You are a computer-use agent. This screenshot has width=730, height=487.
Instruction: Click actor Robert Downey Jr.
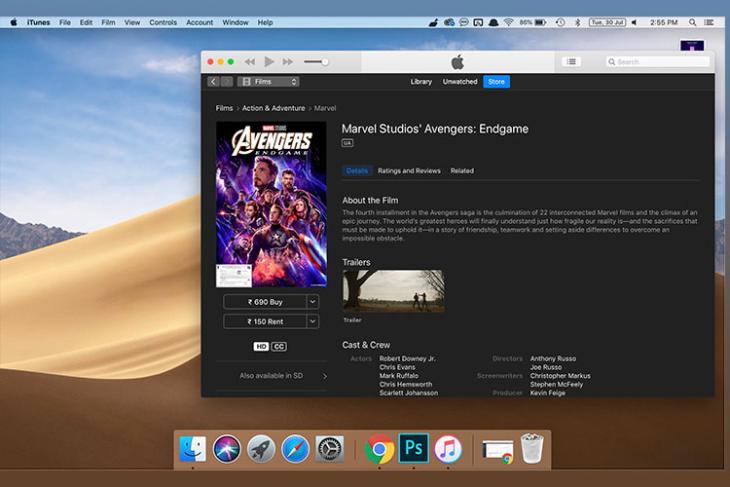[407, 358]
